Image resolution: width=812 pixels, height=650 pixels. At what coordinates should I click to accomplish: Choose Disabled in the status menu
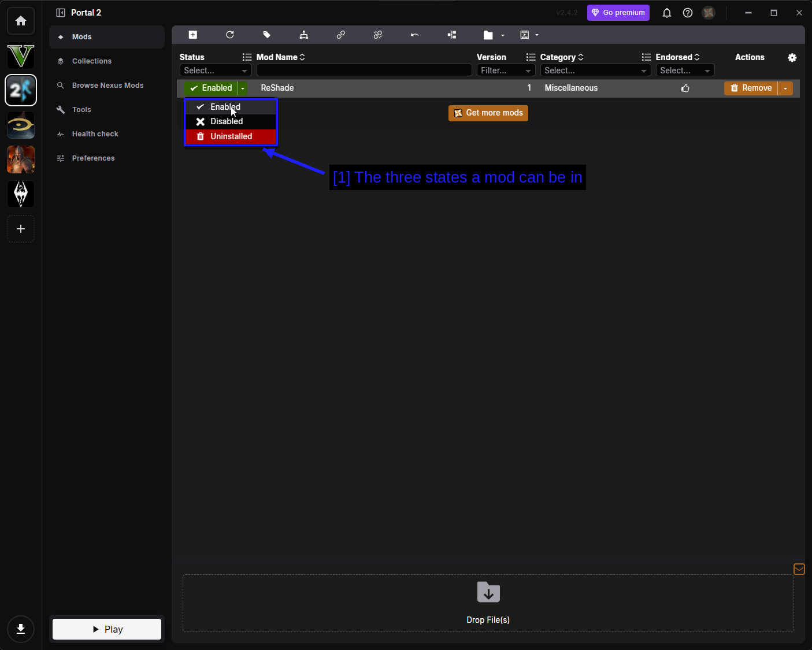[231, 121]
